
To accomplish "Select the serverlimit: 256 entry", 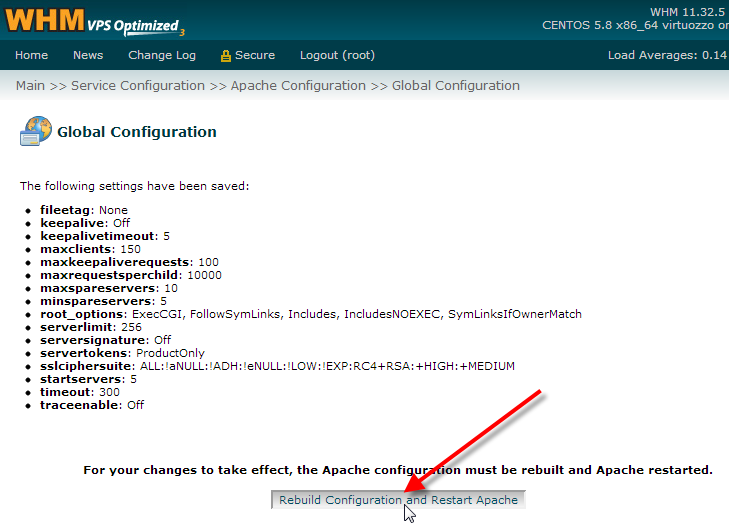I will [x=91, y=327].
